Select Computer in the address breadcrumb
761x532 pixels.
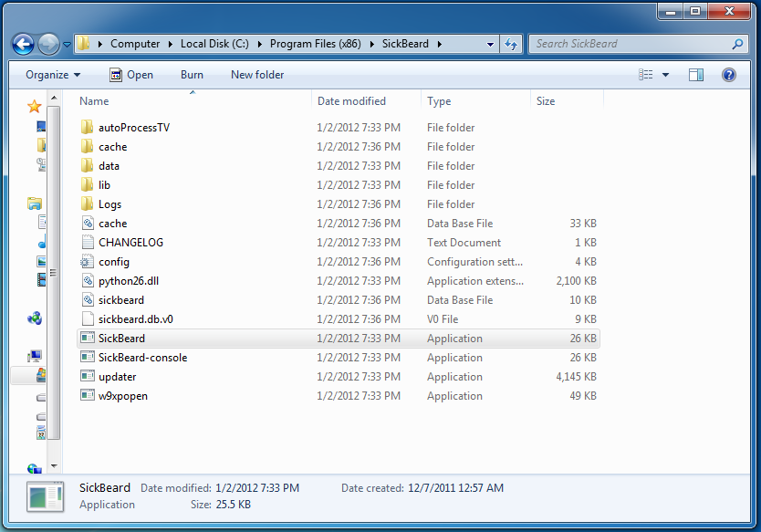(135, 44)
